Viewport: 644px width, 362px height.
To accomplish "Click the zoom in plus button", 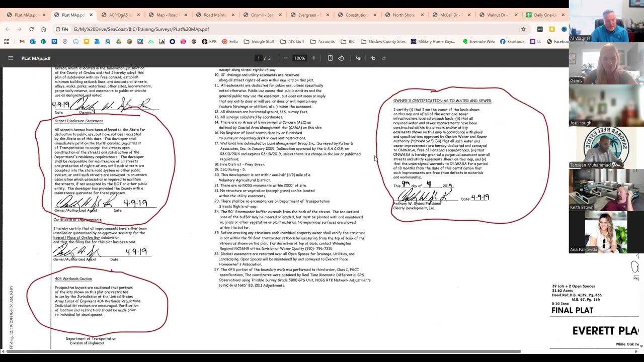I will 313,58.
